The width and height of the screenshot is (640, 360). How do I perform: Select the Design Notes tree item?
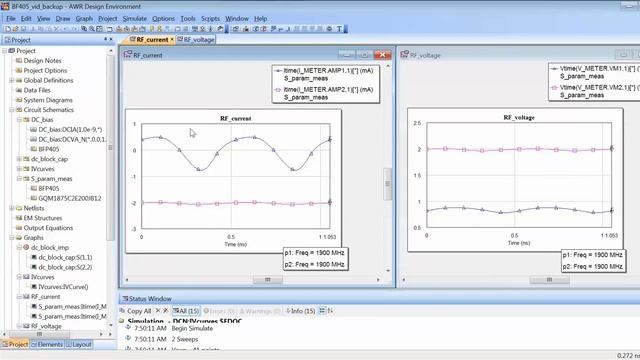42,60
